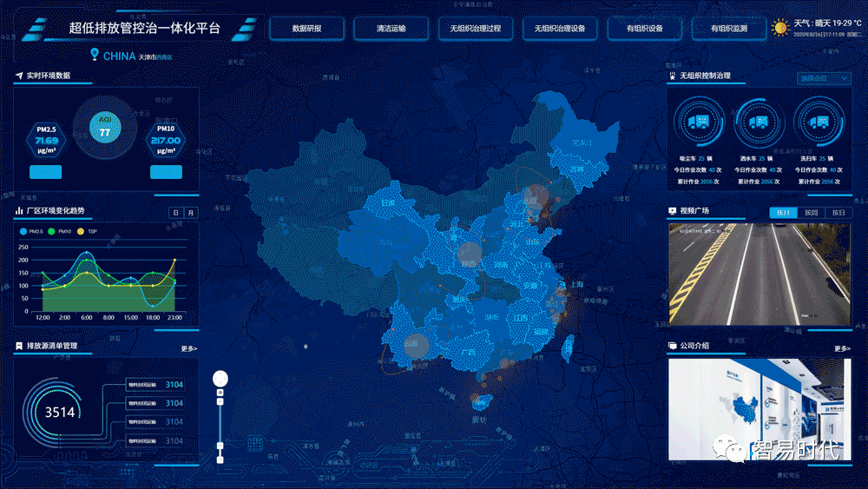Go to the 有组织设备 tab
The width and height of the screenshot is (868, 489).
click(x=644, y=29)
